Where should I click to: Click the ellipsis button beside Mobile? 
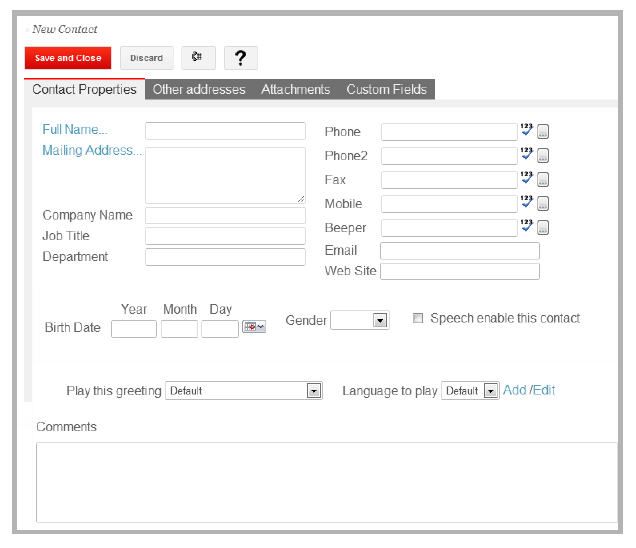point(543,204)
